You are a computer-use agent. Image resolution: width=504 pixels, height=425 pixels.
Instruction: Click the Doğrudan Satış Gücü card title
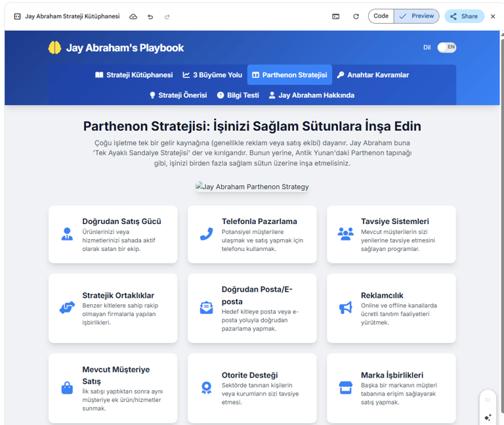[x=121, y=221]
